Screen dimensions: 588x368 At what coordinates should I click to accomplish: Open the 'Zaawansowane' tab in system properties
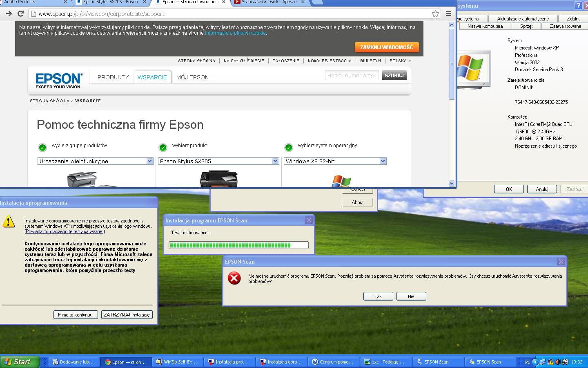click(x=565, y=26)
